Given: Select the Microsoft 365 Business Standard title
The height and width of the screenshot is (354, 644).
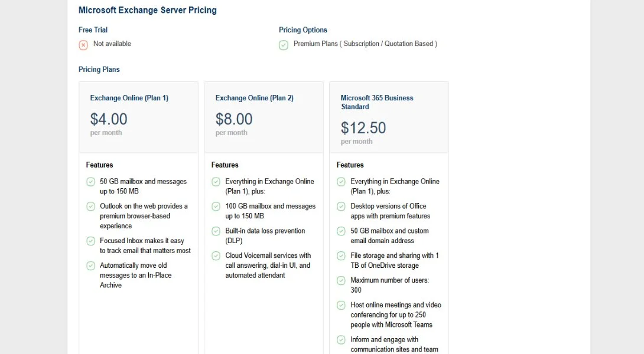Looking at the screenshot, I should click(377, 102).
